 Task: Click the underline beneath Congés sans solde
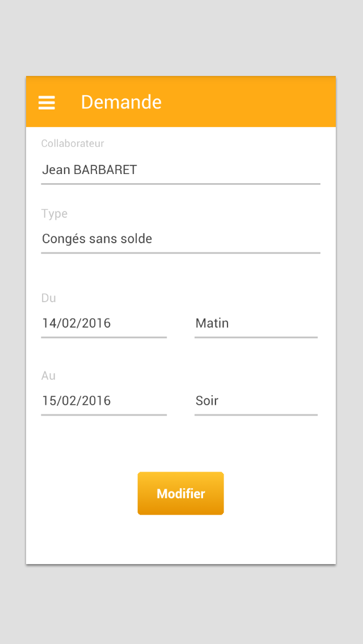pyautogui.click(x=180, y=253)
